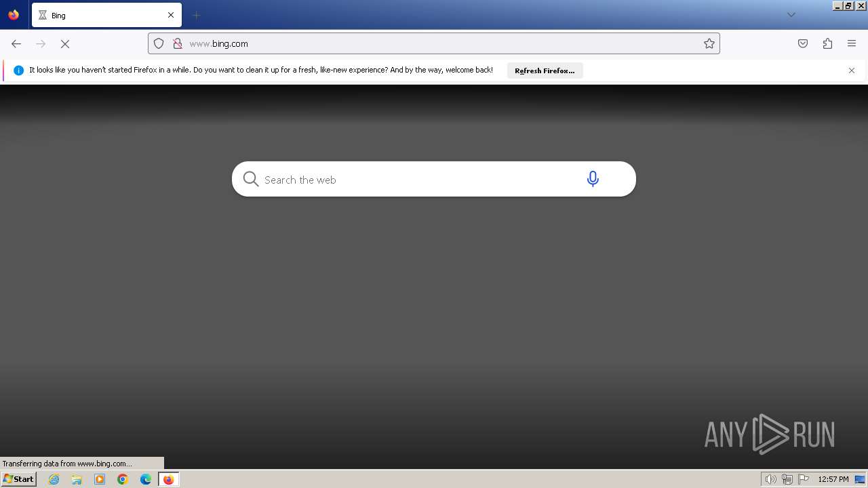Start voice search with microphone icon

[593, 179]
